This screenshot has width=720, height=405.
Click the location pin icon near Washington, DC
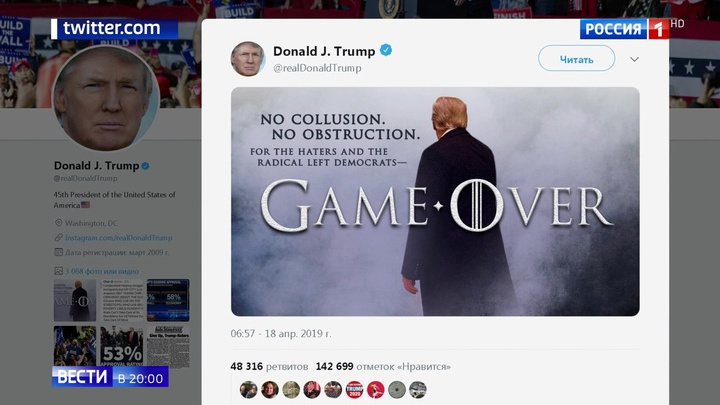58,223
